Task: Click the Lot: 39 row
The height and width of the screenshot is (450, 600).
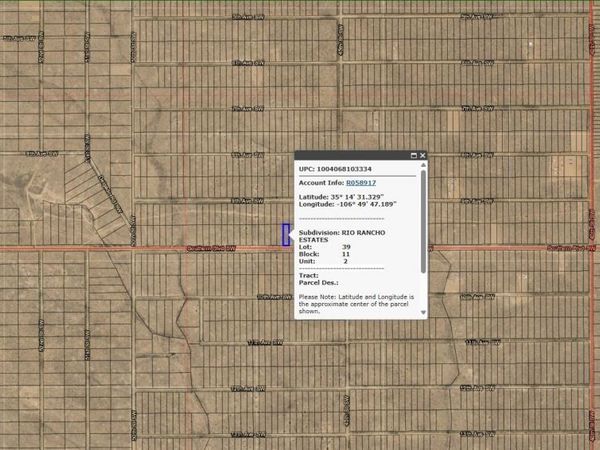Action: click(324, 247)
